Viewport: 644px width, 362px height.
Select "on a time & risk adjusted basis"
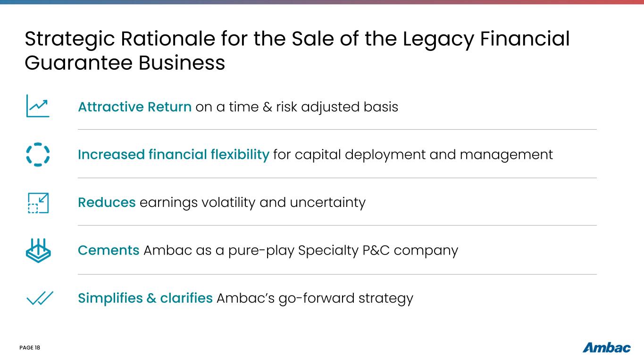click(297, 107)
